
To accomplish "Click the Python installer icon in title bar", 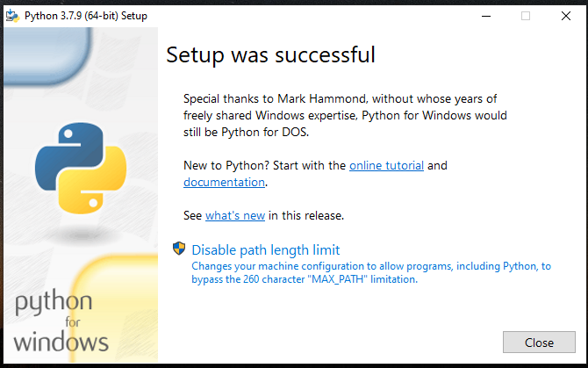I will pos(12,16).
